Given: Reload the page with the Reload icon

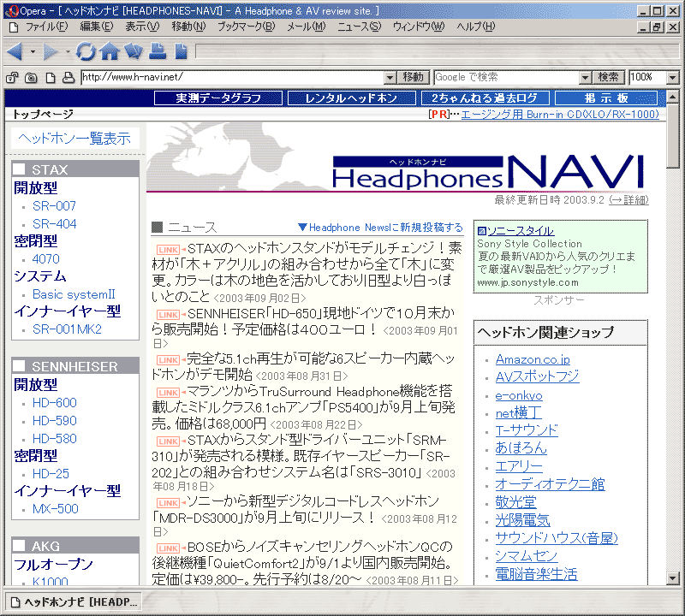Looking at the screenshot, I should [x=86, y=51].
